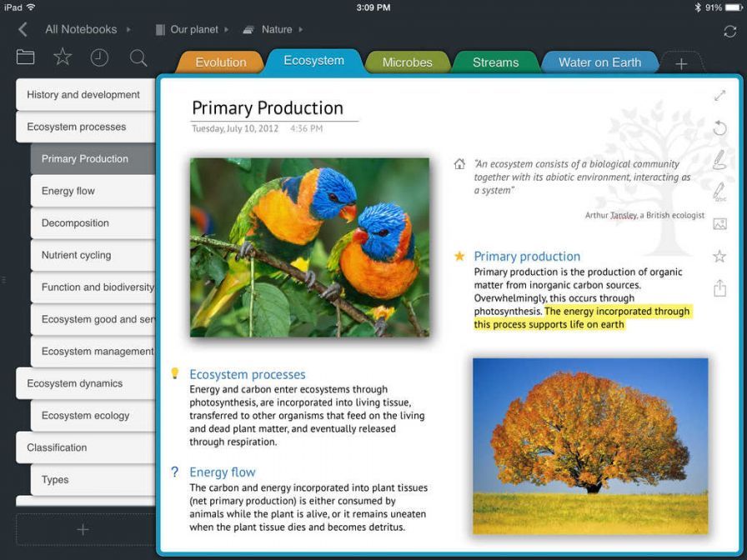Tap the undo arrow icon
Viewport: 747px width, 560px height.
click(x=719, y=128)
